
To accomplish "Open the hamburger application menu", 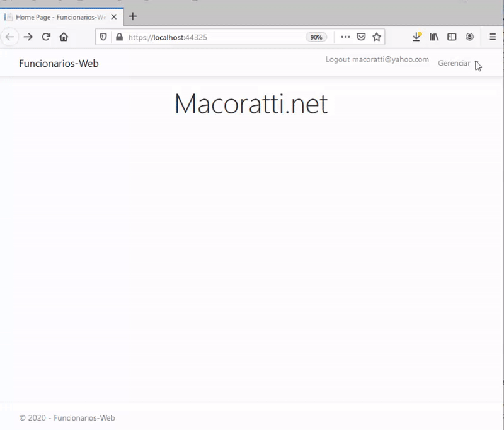I will 492,37.
